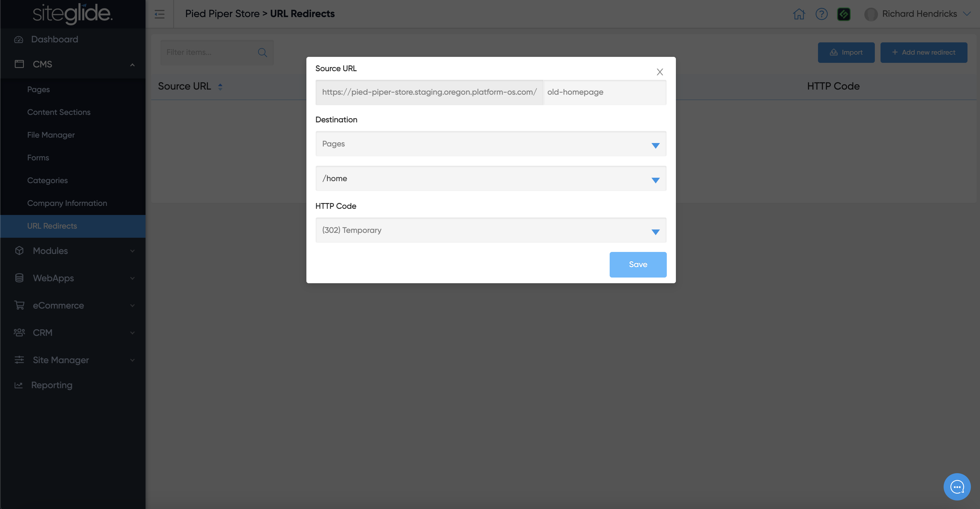Open the help question mark icon
The height and width of the screenshot is (509, 980).
(x=821, y=14)
